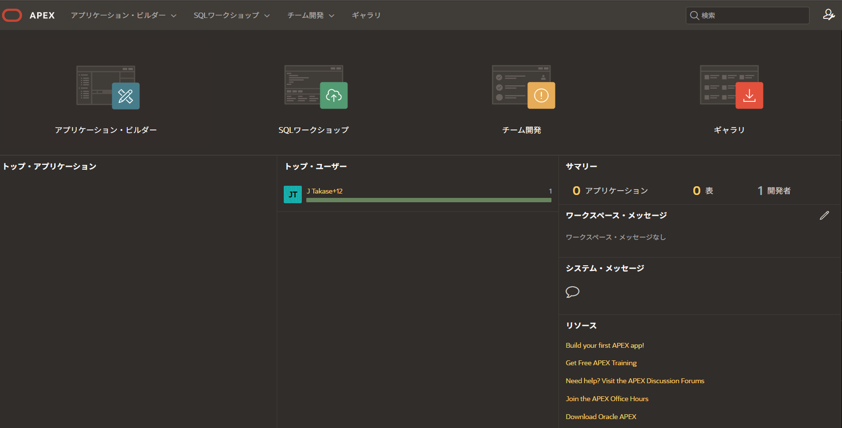This screenshot has height=428, width=842.
Task: Click the チーム開発 tile label
Action: (x=521, y=130)
